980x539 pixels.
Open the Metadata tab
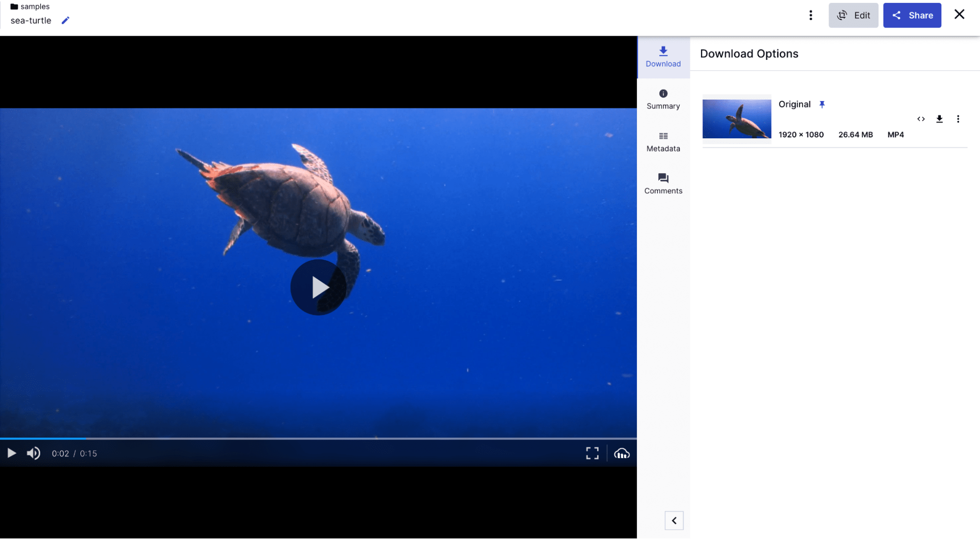(663, 142)
